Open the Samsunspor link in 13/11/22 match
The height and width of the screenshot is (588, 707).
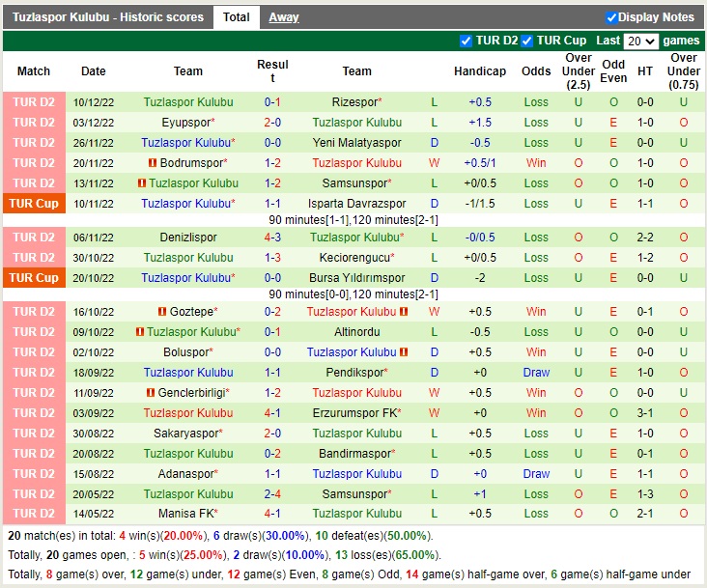click(354, 183)
